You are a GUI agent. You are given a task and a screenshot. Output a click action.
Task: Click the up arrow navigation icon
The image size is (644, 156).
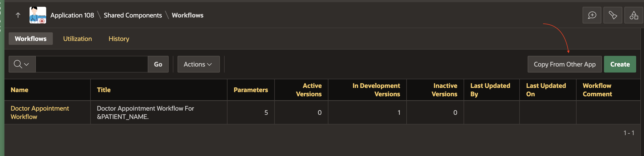[x=18, y=15]
